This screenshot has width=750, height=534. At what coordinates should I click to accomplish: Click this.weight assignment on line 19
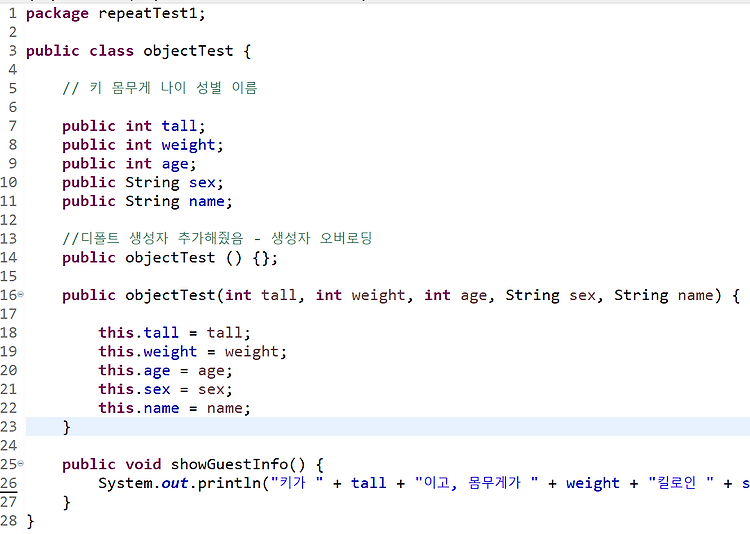click(192, 352)
